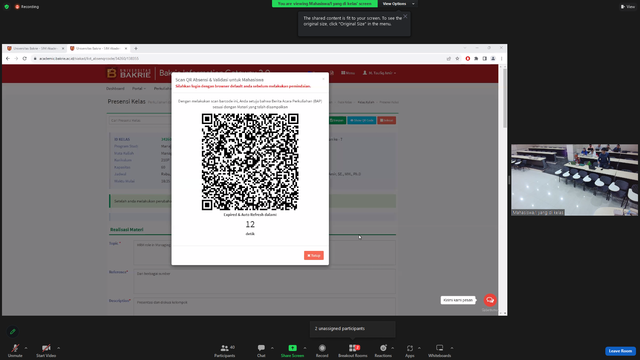Expand share options arrow beside Share Screen
The height and width of the screenshot is (360, 640).
305,348
